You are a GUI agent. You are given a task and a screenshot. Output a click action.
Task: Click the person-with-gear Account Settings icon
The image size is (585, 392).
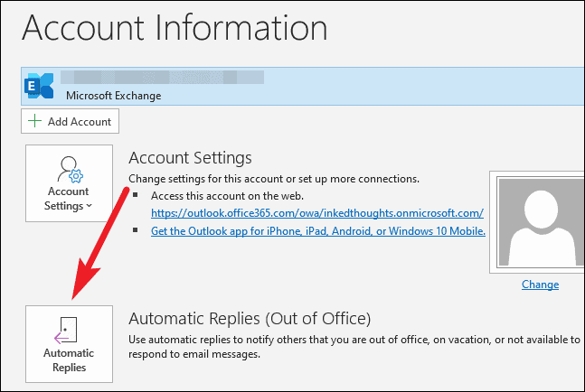coord(71,170)
